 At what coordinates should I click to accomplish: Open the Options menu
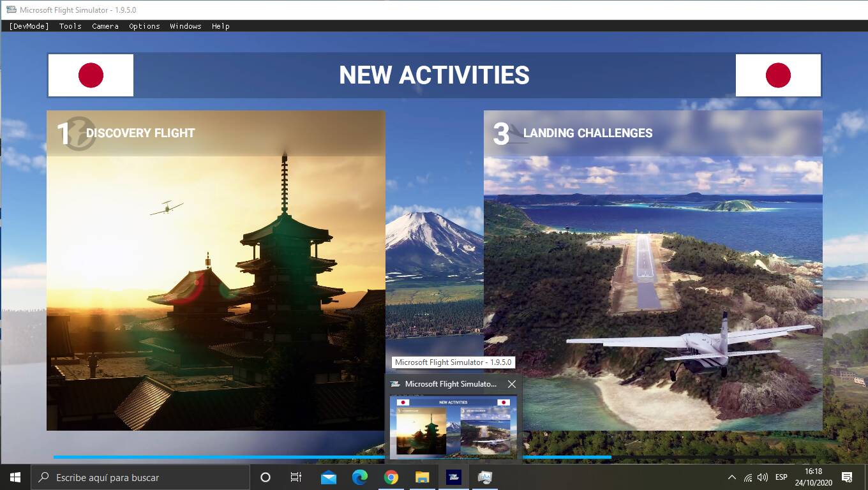[144, 26]
